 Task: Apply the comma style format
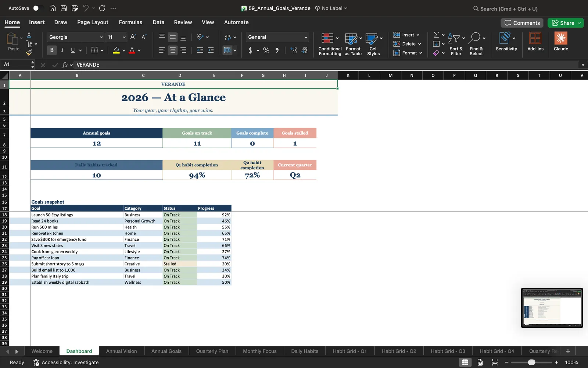click(277, 50)
